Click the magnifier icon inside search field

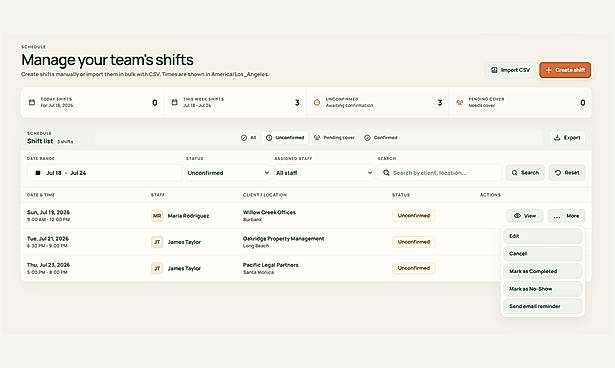point(386,173)
